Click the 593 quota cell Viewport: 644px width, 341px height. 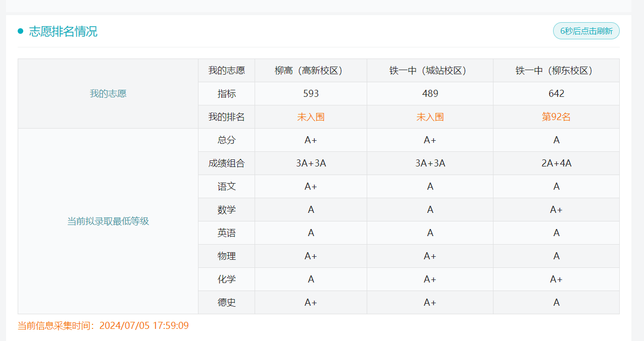point(311,94)
